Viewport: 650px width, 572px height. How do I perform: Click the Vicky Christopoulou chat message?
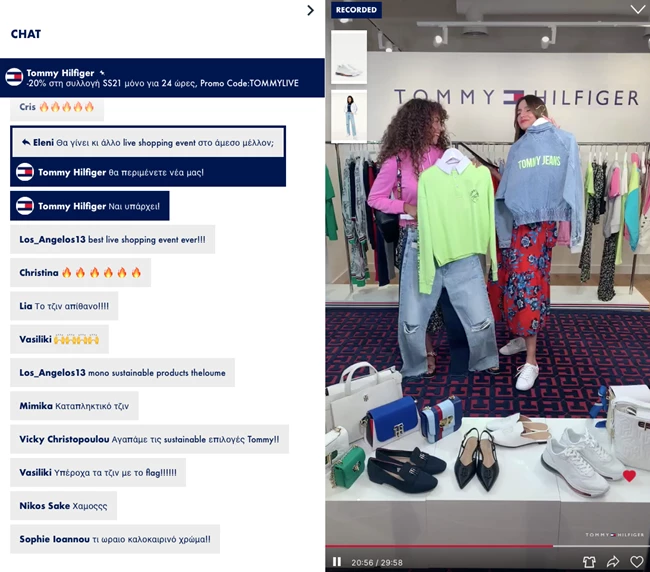pyautogui.click(x=149, y=439)
